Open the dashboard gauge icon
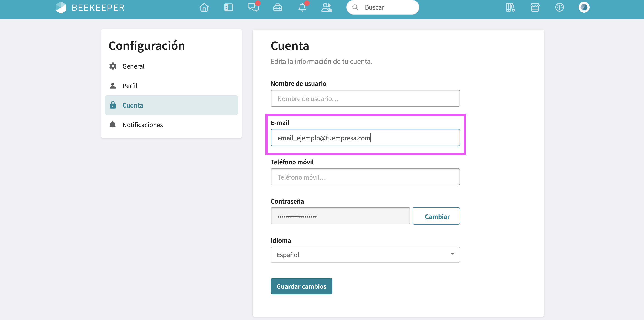This screenshot has height=320, width=644. point(559,7)
